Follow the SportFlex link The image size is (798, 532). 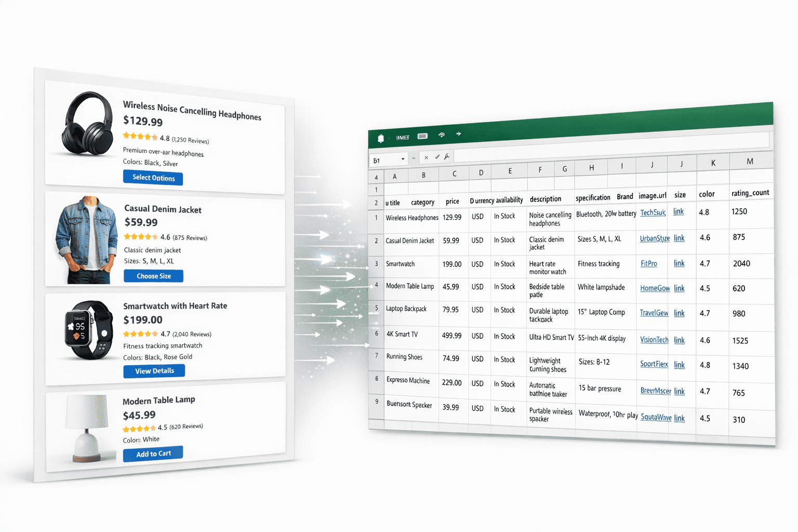point(654,364)
